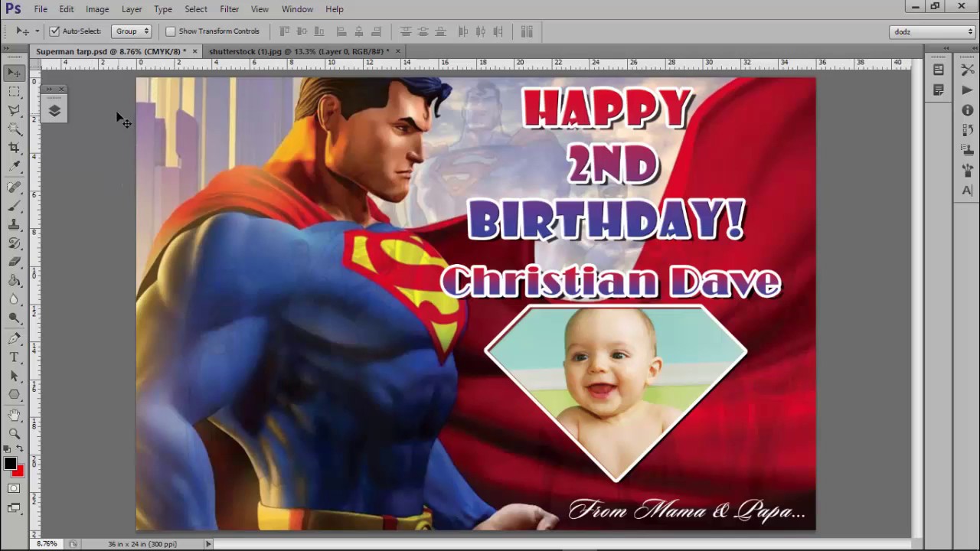
Task: Close the shutterstock (1).jpg tab
Action: click(398, 51)
